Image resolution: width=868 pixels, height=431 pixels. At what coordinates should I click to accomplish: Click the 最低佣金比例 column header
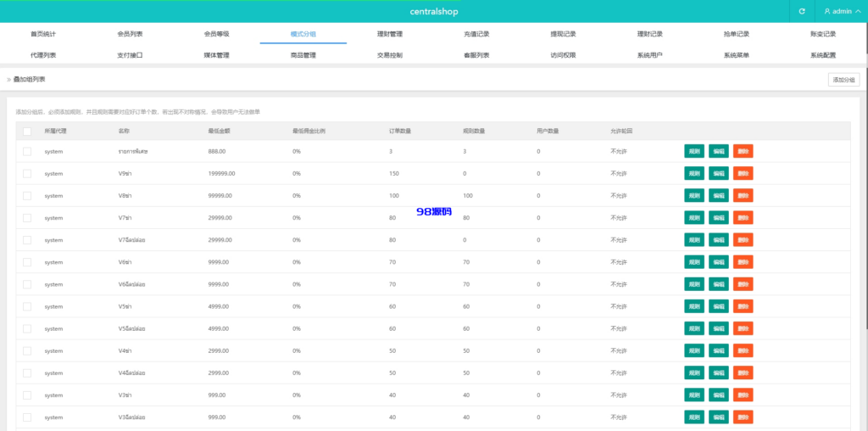click(309, 132)
